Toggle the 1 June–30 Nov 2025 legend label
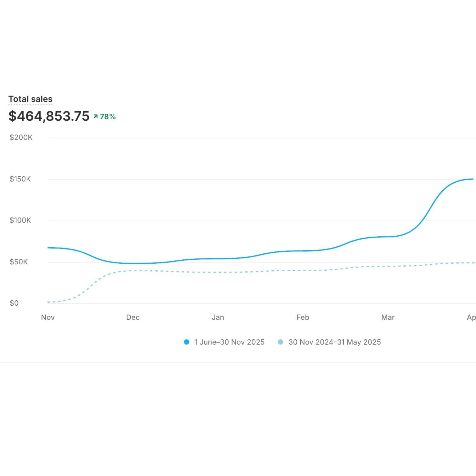Screen dimensions: 476x476 click(x=229, y=342)
